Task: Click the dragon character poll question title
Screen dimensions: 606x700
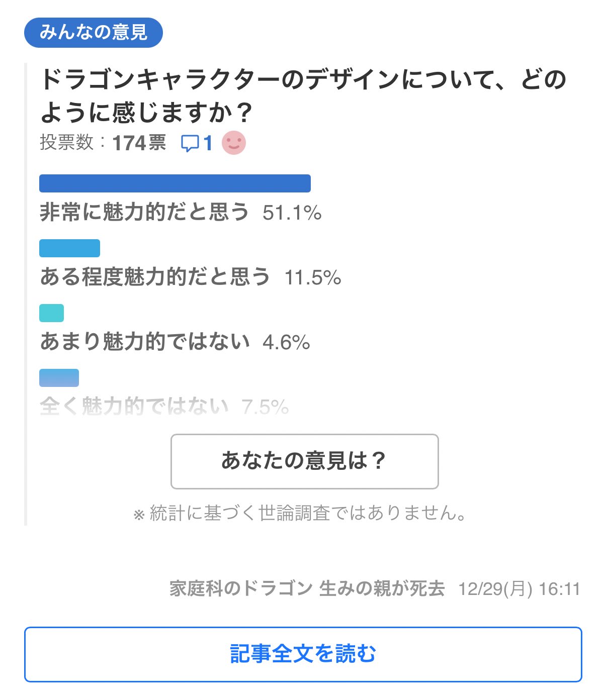Action: 303,95
